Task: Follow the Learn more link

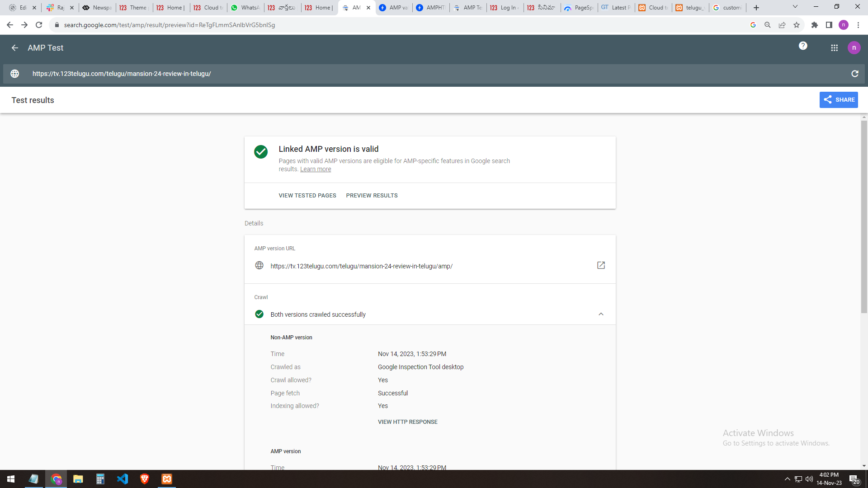Action: click(316, 169)
